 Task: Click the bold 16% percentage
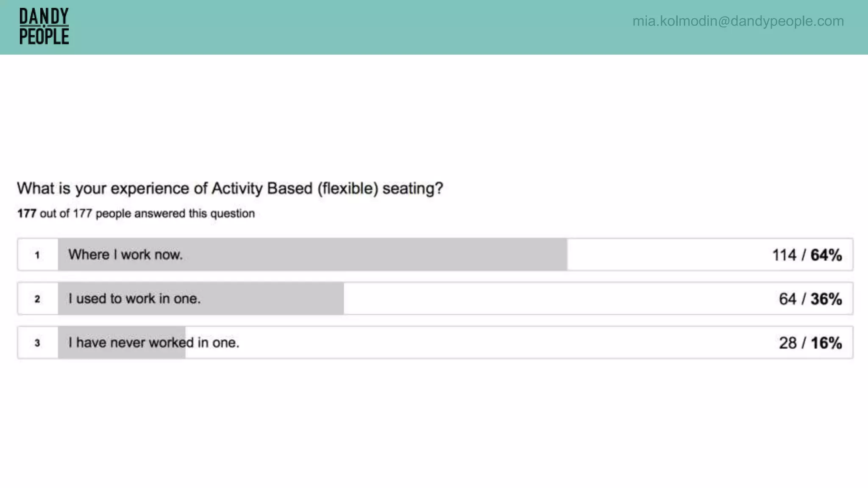[x=826, y=343]
